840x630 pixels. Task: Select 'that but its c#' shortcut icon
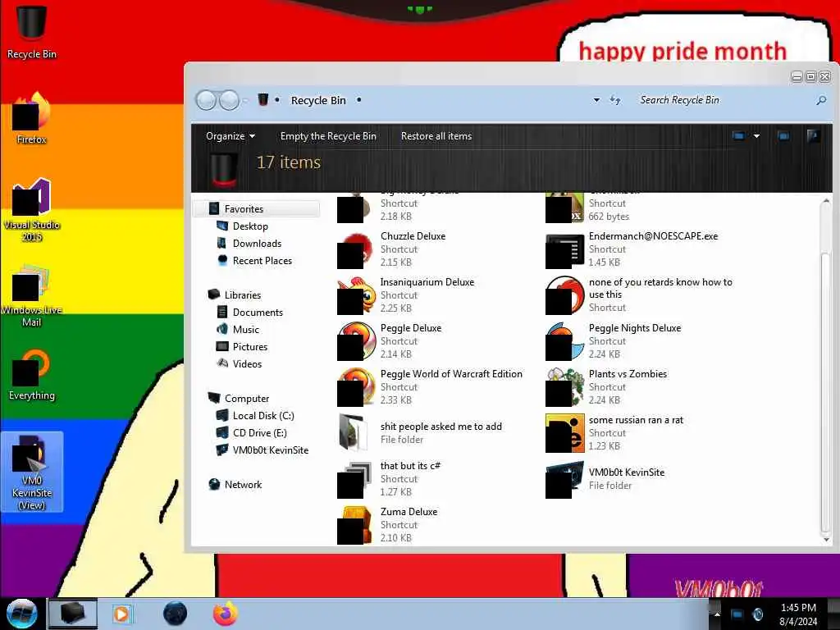354,479
